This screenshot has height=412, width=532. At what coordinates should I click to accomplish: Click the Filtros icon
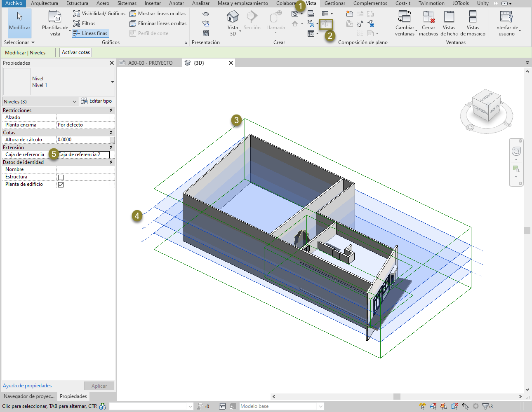point(77,23)
